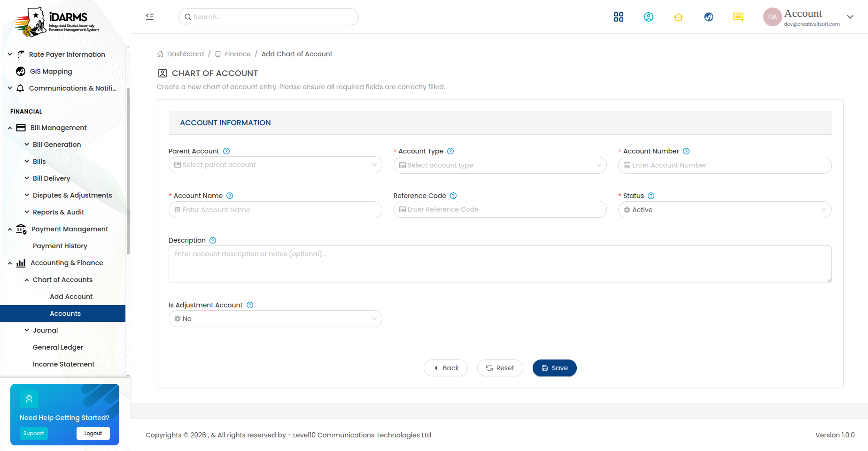Click the Is Adjustment Account help icon
Screen dimensions: 868x451
(x=250, y=305)
